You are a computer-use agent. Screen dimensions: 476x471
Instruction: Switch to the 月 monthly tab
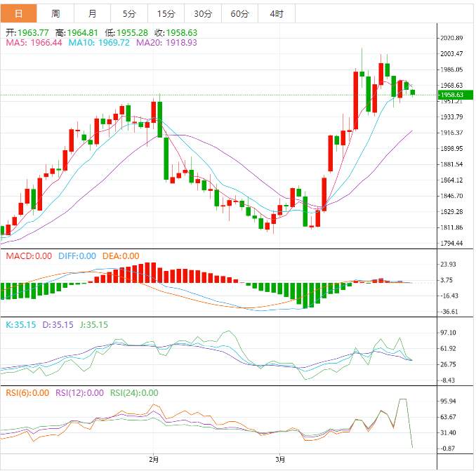(x=93, y=14)
